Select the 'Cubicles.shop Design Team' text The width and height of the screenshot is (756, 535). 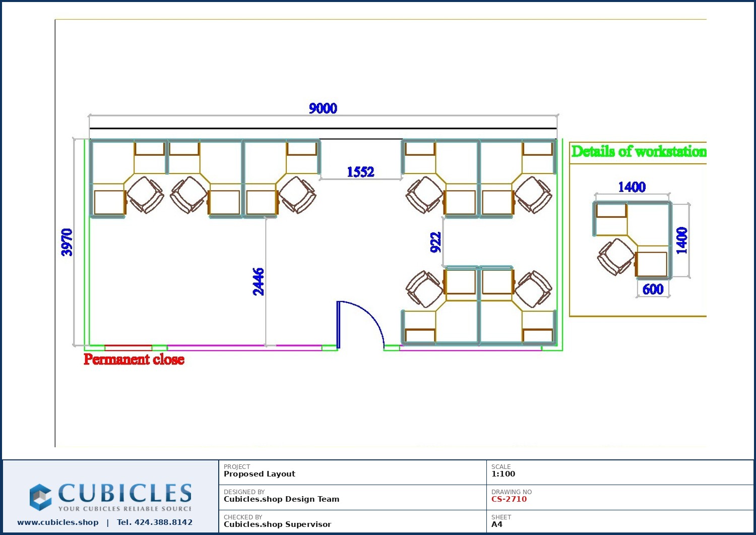tap(281, 499)
